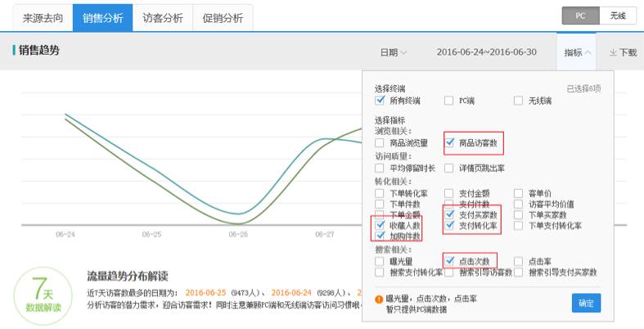Toggle the 所有终端 checkbox
This screenshot has width=644, height=329.
pos(380,101)
